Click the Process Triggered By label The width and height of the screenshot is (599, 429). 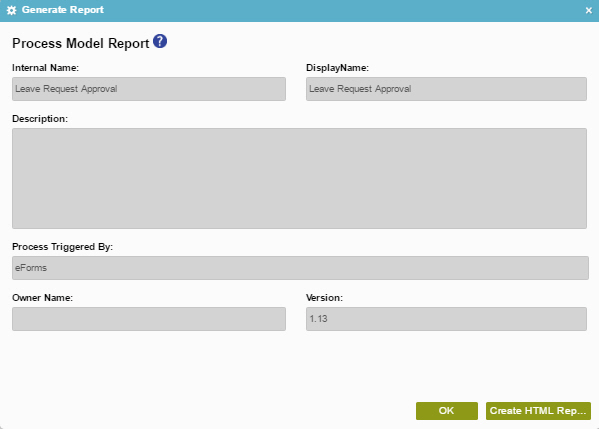[63, 247]
